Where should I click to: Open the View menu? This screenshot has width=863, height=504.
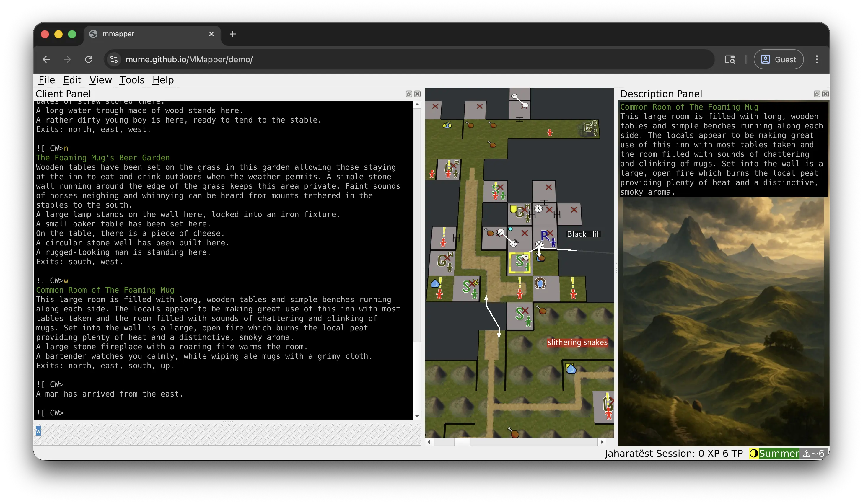100,80
